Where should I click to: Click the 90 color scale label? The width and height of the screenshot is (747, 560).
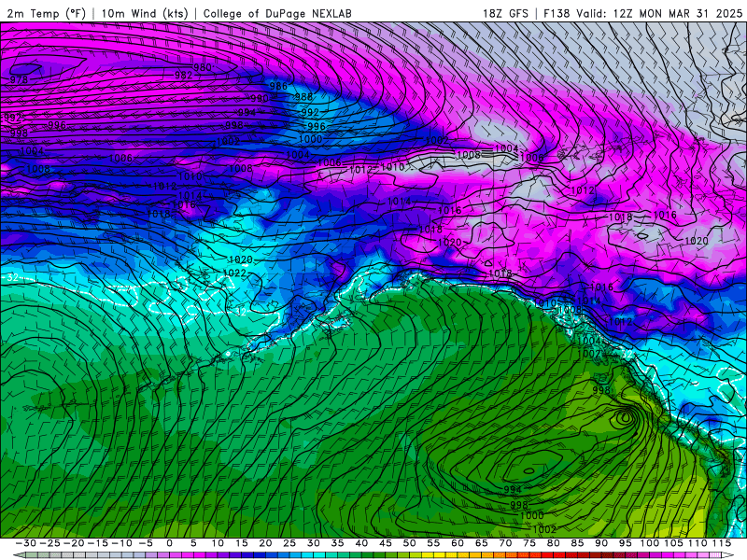pyautogui.click(x=601, y=543)
